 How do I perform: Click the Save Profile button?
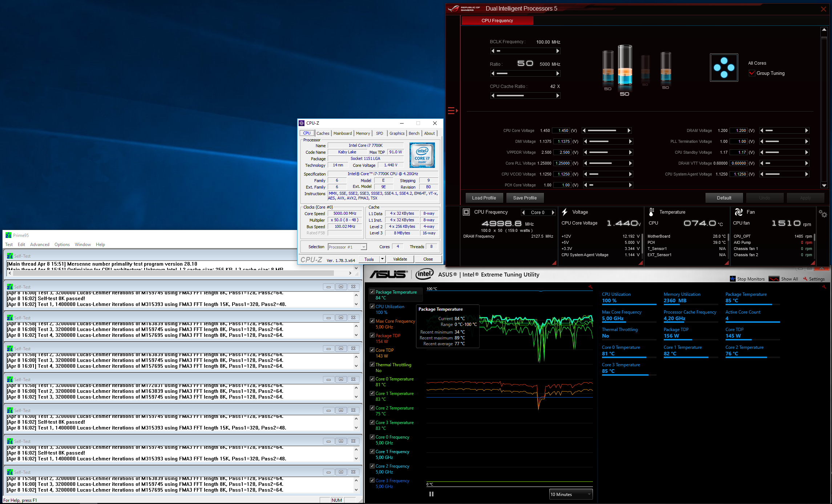tap(525, 198)
